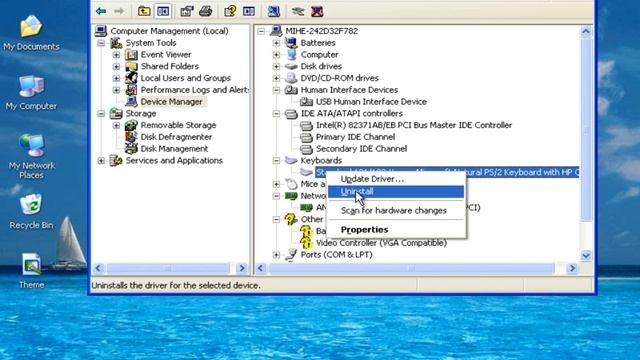Select Secondary IDE Channel device
Screen dimensions: 640x360
pos(361,149)
